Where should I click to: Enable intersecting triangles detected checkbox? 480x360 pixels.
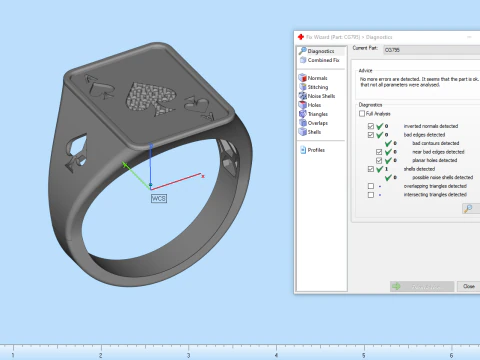click(371, 195)
